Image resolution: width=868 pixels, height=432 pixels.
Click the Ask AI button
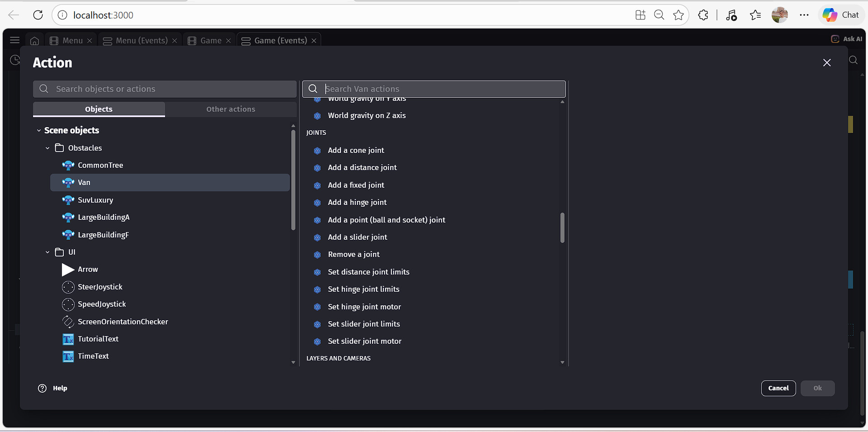pyautogui.click(x=847, y=39)
